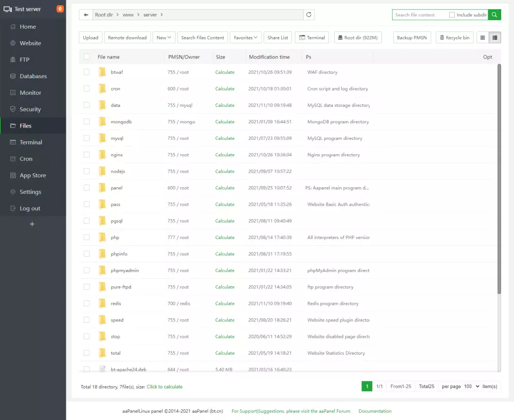514x420 pixels.
Task: Refresh the current directory listing
Action: coord(308,14)
